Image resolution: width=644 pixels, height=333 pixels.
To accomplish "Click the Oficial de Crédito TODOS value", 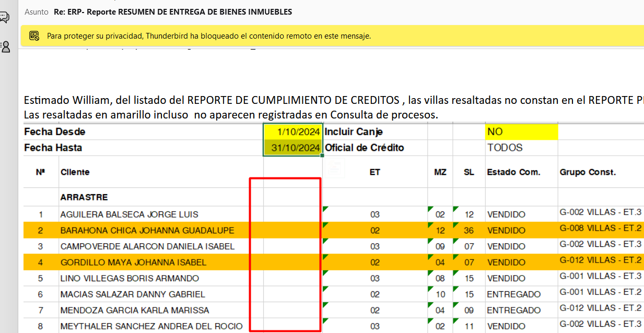I will coord(505,148).
